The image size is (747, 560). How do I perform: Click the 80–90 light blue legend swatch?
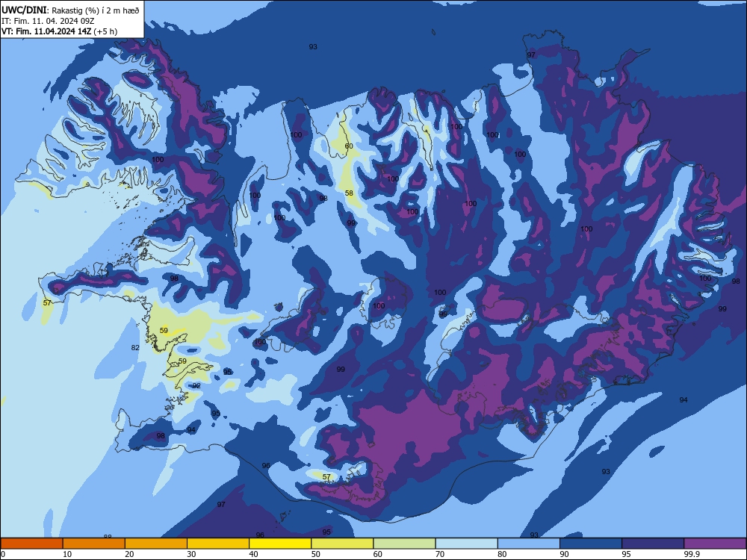tap(529, 544)
